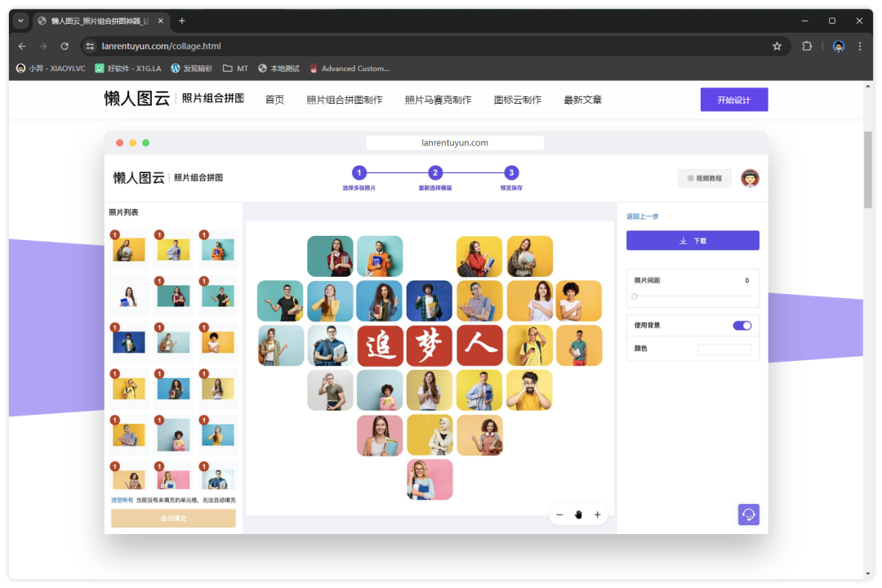The height and width of the screenshot is (588, 882).
Task: Click the red mockup window dot
Action: coord(119,143)
